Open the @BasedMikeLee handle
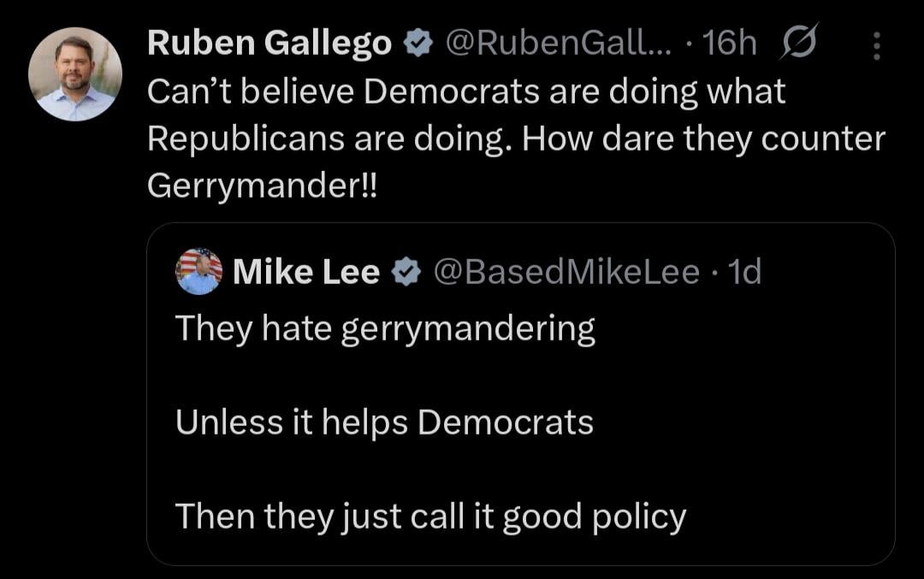Image resolution: width=924 pixels, height=579 pixels. pyautogui.click(x=566, y=272)
